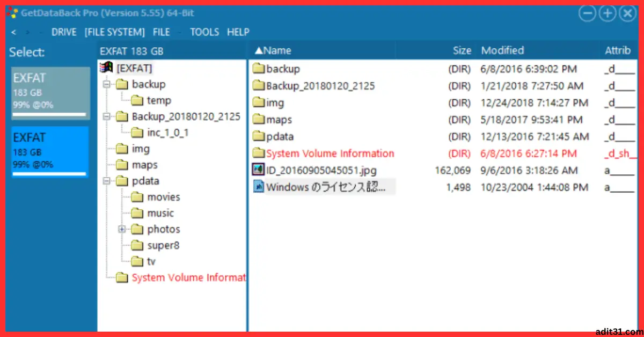The image size is (644, 337).
Task: Click the Windows license file icon
Action: click(x=259, y=187)
